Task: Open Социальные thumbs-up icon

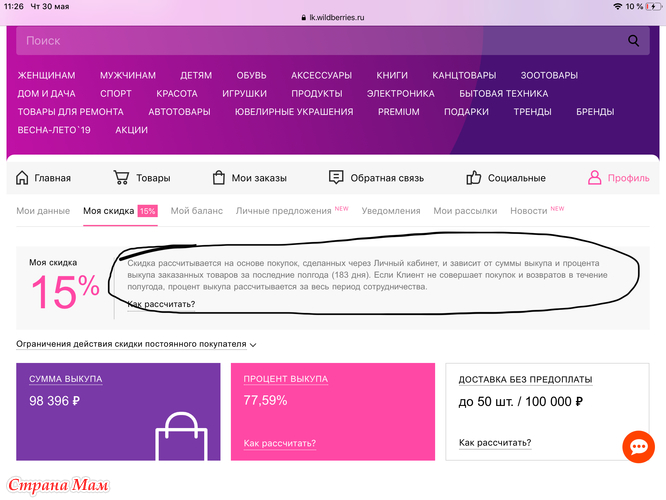Action: (474, 178)
